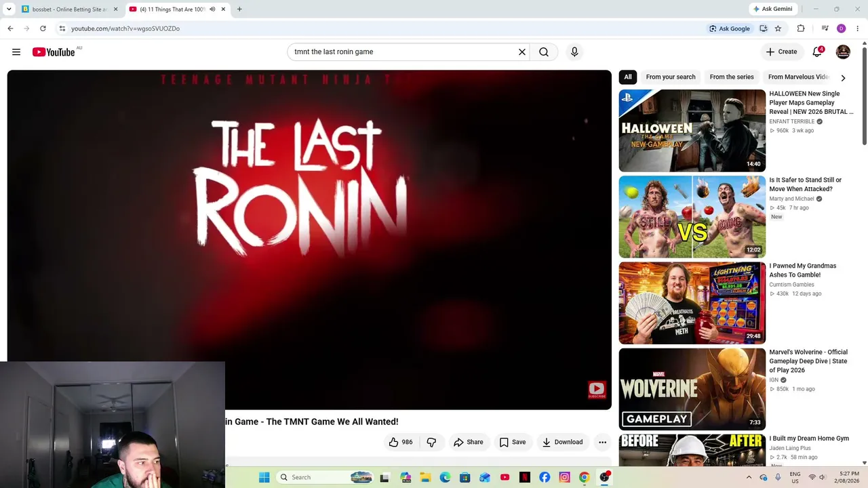Screen dimensions: 868x488
Task: Visit the Marty and Michael channel
Action: point(791,199)
